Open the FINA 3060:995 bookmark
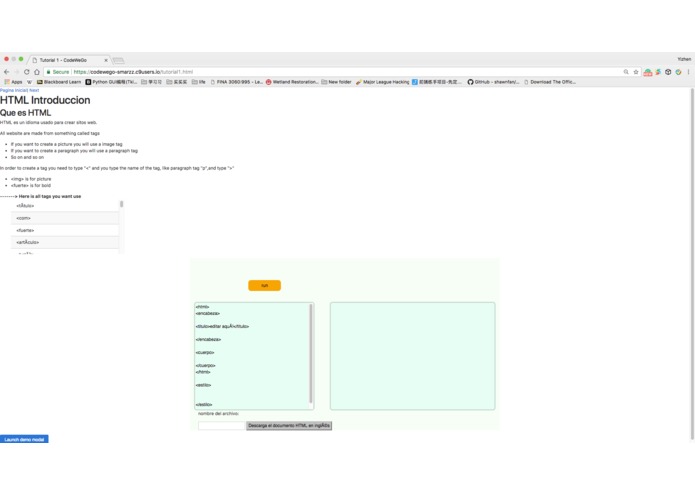The height and width of the screenshot is (494, 695). coord(237,82)
